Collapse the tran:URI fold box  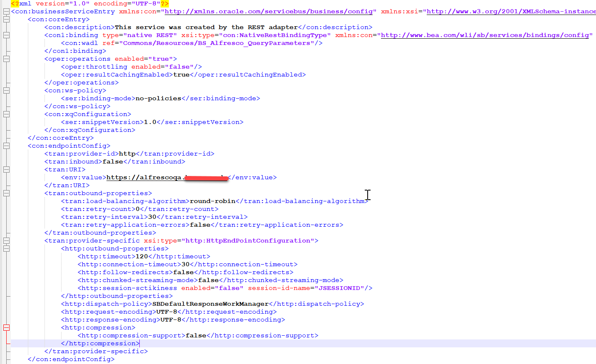pyautogui.click(x=6, y=169)
